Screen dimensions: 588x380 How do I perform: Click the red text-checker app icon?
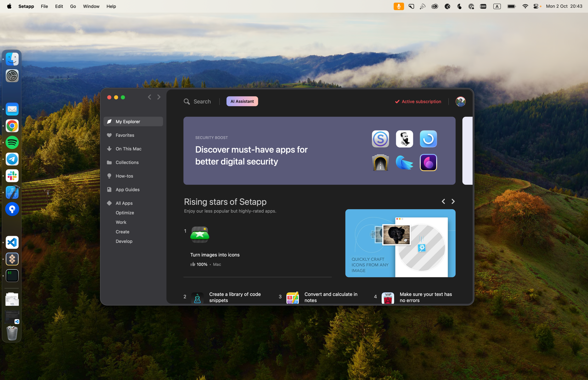click(388, 298)
